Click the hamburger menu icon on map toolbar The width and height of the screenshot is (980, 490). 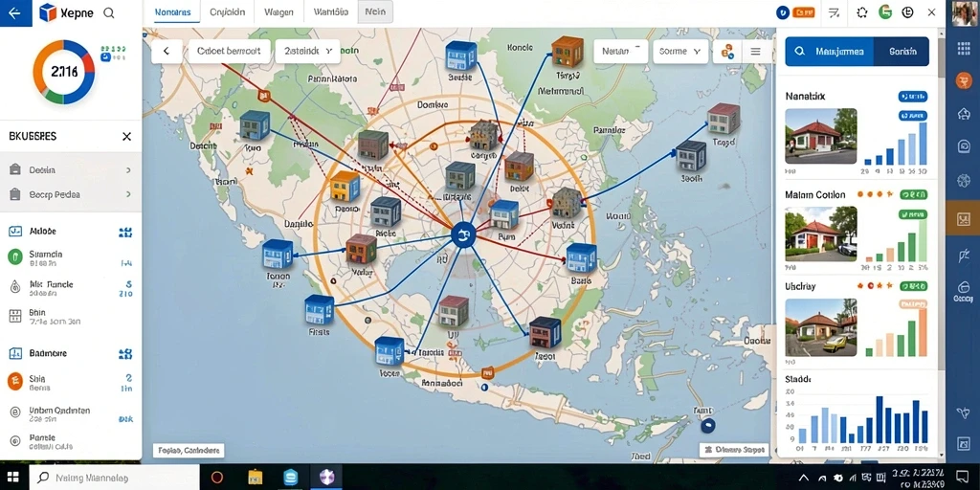[x=755, y=52]
